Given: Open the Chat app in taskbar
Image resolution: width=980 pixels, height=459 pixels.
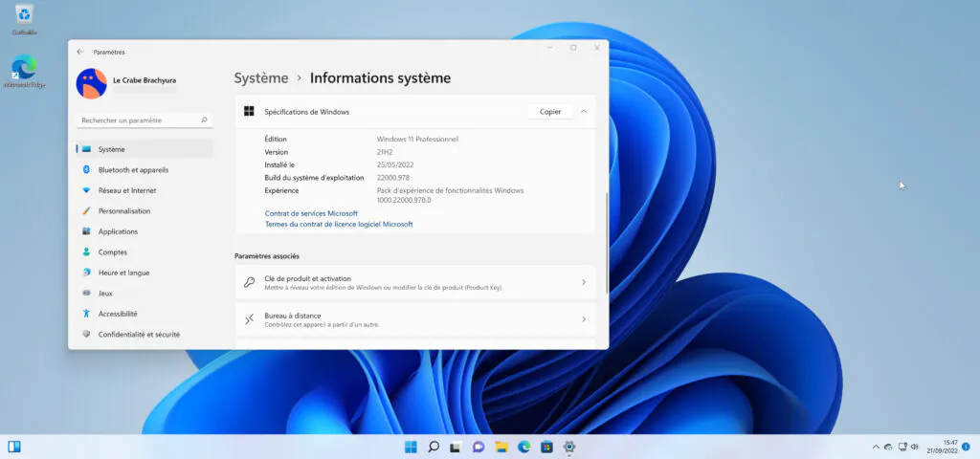Looking at the screenshot, I should click(x=479, y=447).
